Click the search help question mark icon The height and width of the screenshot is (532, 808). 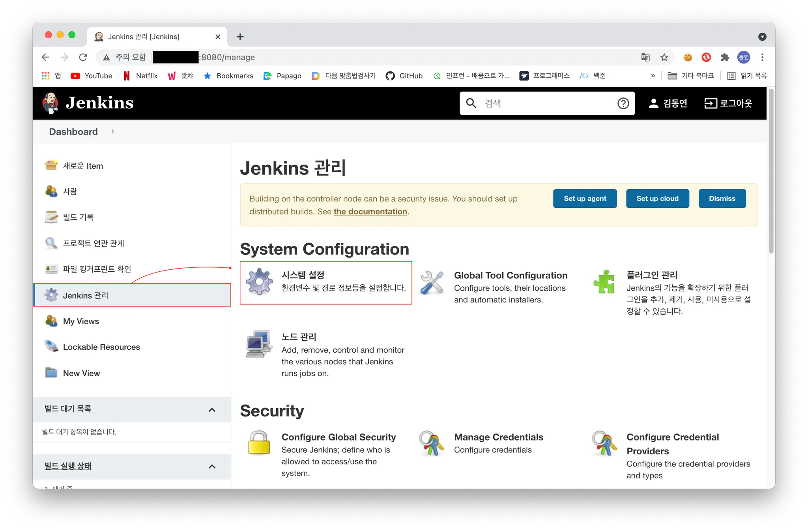click(623, 103)
